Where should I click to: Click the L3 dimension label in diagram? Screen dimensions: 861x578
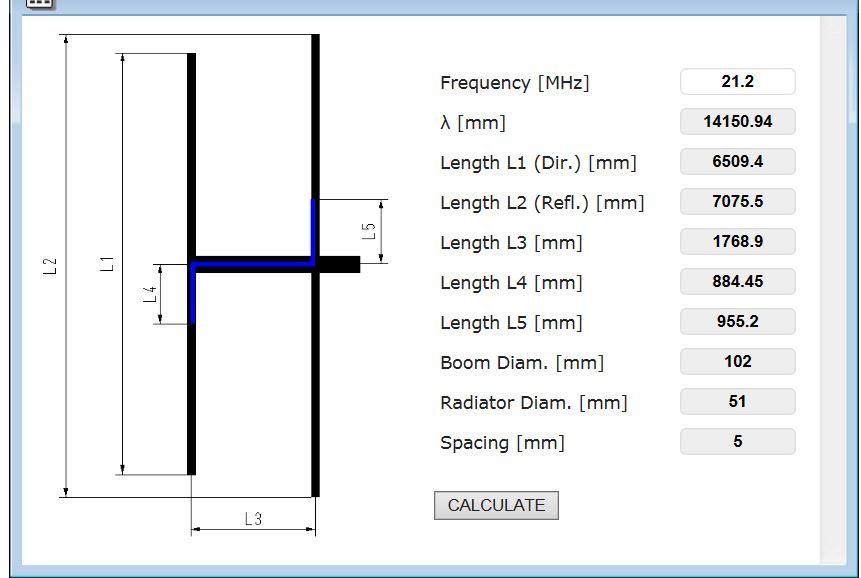pos(253,519)
